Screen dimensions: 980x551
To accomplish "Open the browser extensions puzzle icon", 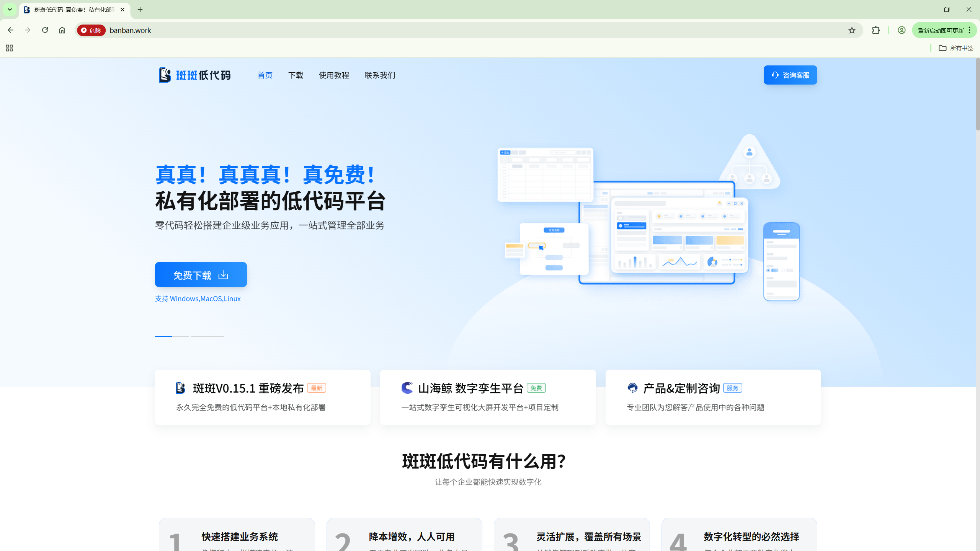I will [876, 30].
